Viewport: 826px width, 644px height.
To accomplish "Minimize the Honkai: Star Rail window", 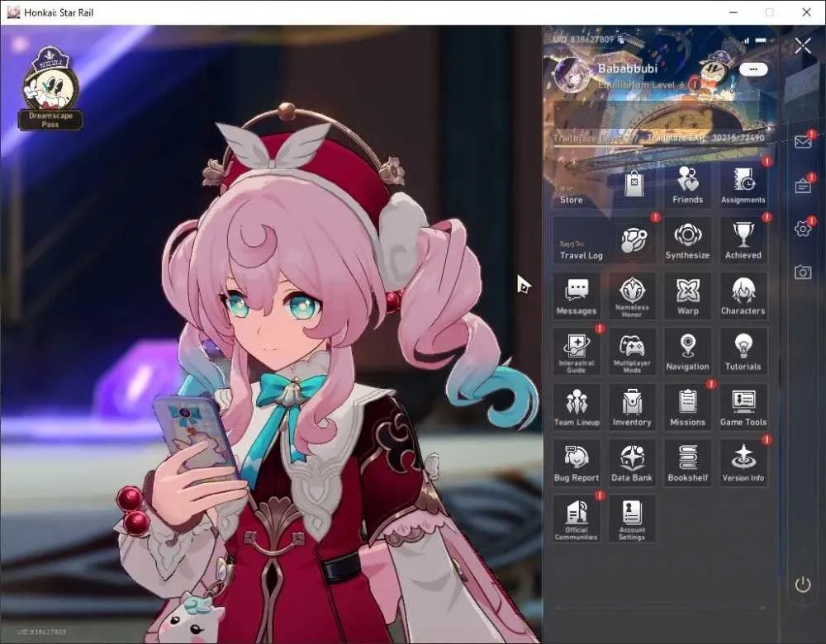I will (733, 12).
